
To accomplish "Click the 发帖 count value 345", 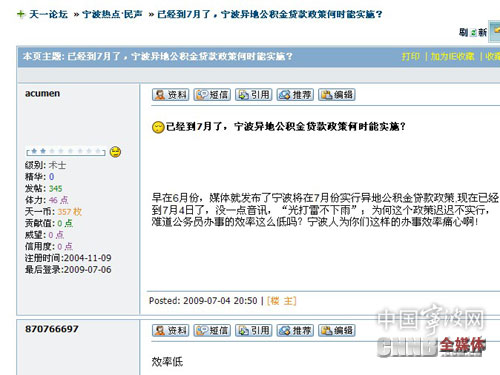I will coord(56,189).
